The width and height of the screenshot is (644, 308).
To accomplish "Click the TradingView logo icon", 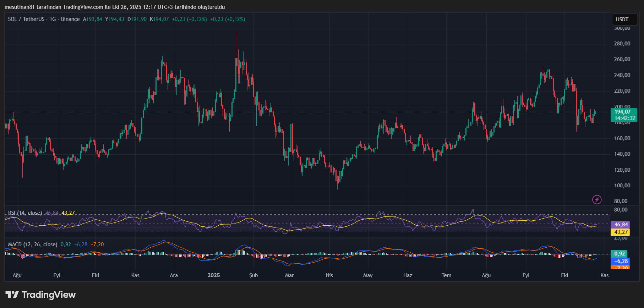I will click(12, 295).
